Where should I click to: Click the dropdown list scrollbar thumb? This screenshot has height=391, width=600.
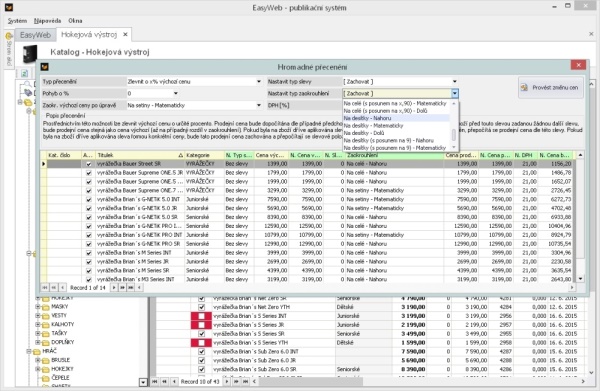(x=454, y=135)
